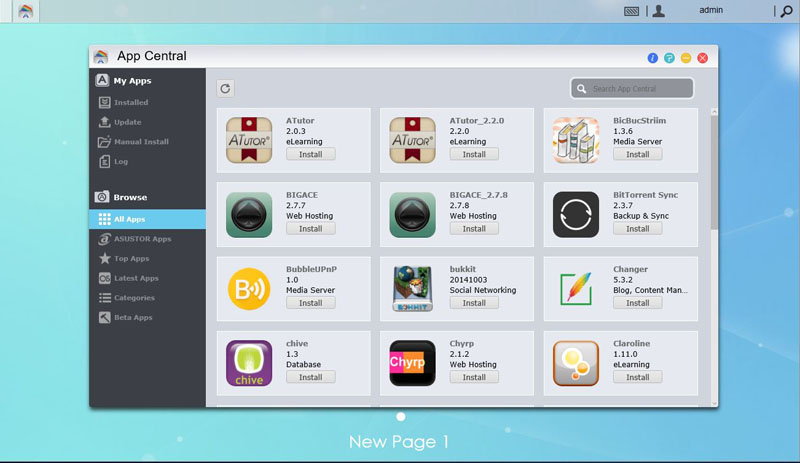Click the BitTorrent Sync title text

(645, 195)
